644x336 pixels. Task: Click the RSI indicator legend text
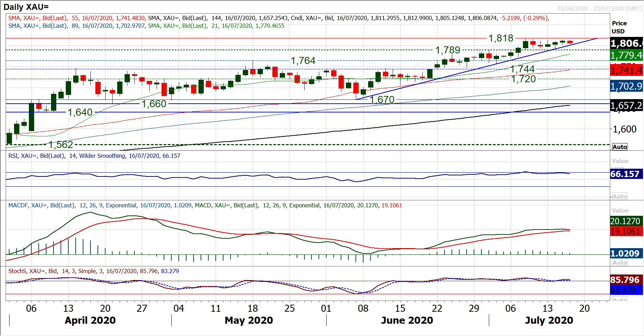click(94, 156)
